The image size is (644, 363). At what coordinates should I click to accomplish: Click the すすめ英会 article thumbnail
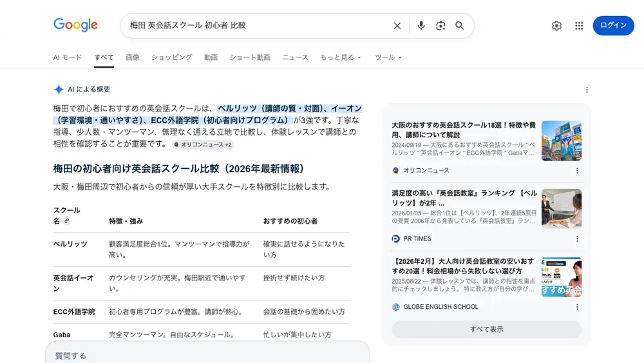[x=561, y=277]
